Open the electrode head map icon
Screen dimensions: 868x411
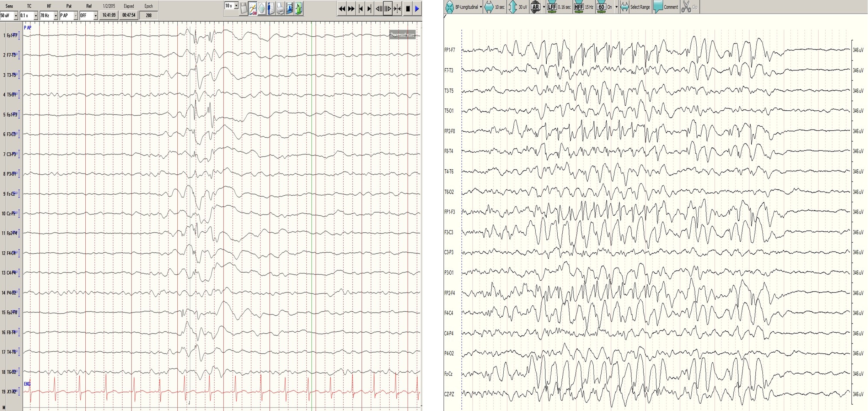tap(262, 9)
